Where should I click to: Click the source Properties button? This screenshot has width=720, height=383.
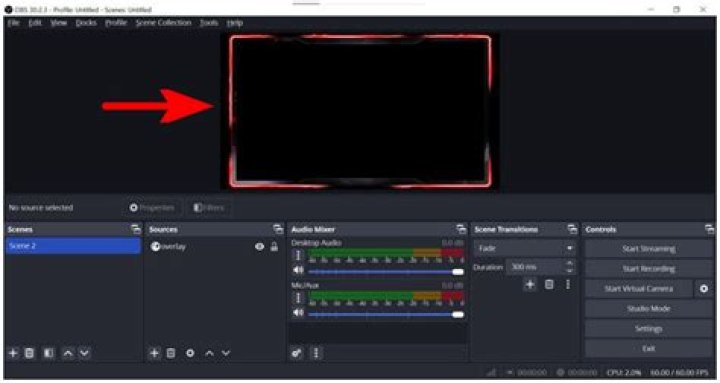[x=152, y=208]
